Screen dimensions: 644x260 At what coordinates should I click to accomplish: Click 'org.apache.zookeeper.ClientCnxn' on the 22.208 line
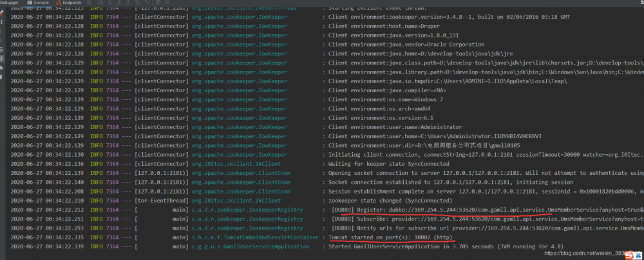coord(241,192)
